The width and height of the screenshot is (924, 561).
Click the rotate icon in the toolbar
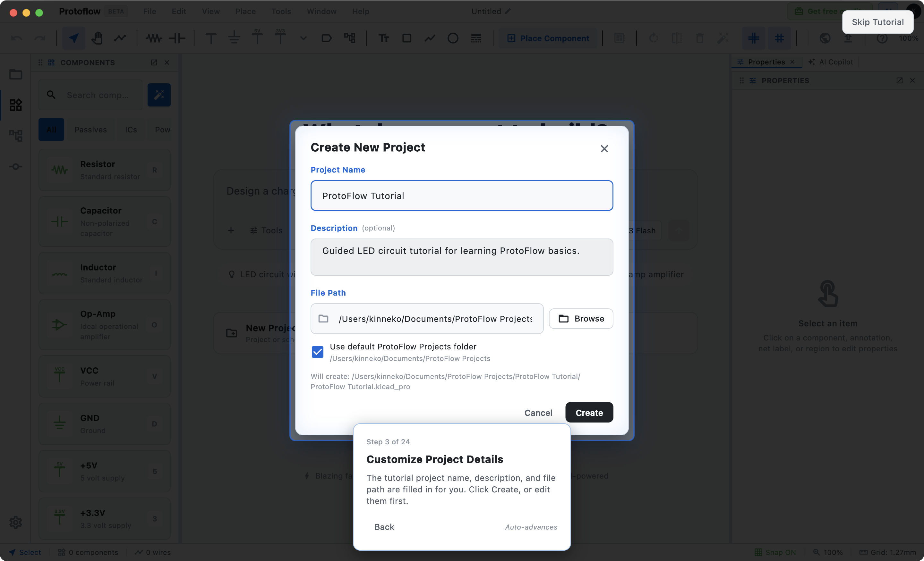pyautogui.click(x=653, y=38)
